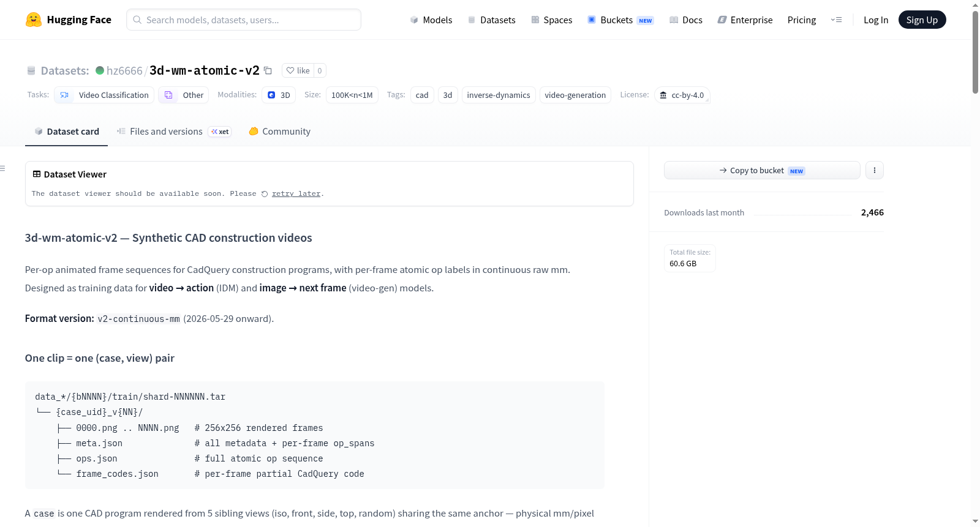Open Spaces from the navigation bar

[551, 20]
